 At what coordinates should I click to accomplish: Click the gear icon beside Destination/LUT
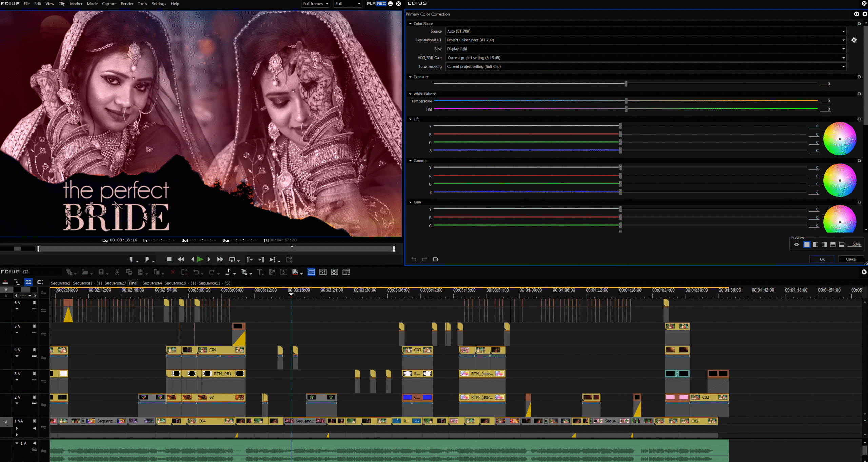coord(854,40)
